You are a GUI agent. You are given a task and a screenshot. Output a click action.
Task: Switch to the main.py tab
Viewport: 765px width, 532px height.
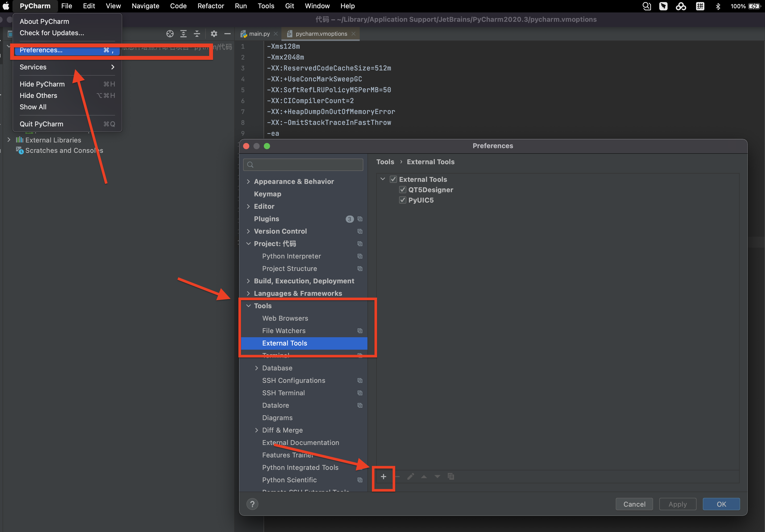(259, 34)
